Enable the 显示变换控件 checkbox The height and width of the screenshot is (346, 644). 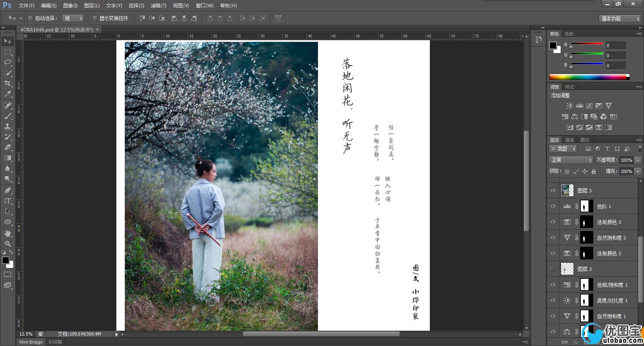(95, 18)
